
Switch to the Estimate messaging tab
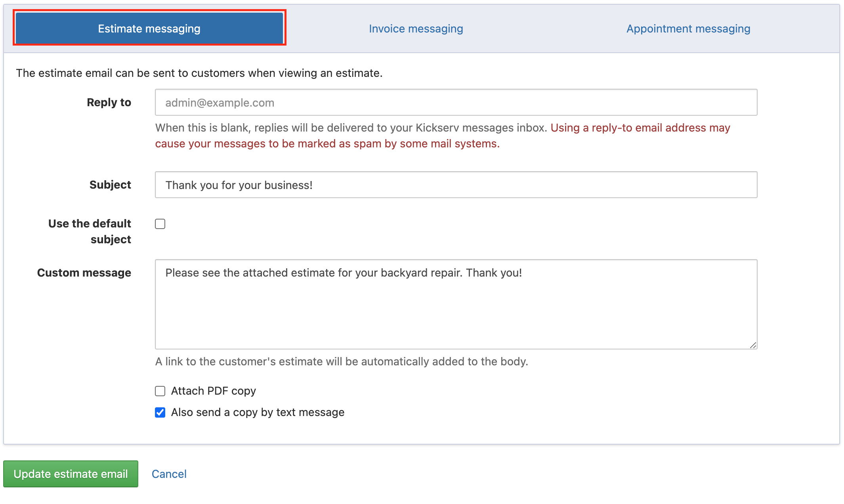[x=149, y=29]
